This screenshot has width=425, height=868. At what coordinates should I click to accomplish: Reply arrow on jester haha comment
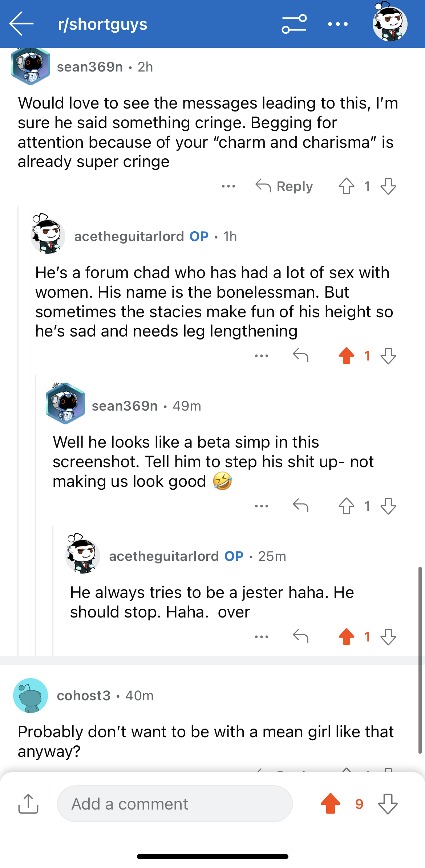click(301, 637)
